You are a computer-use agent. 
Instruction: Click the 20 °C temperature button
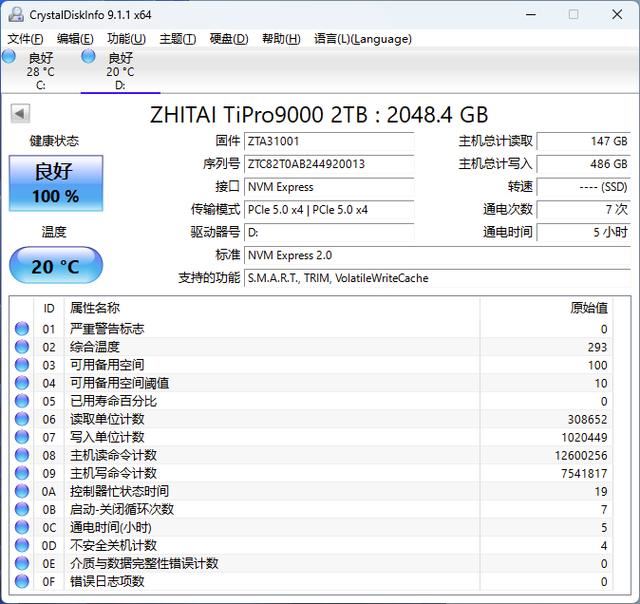[x=54, y=267]
